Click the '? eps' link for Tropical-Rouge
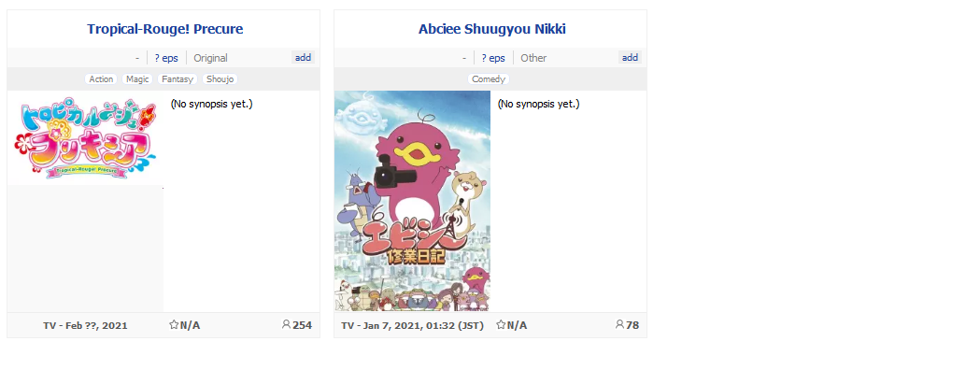This screenshot has width=980, height=370. [166, 58]
